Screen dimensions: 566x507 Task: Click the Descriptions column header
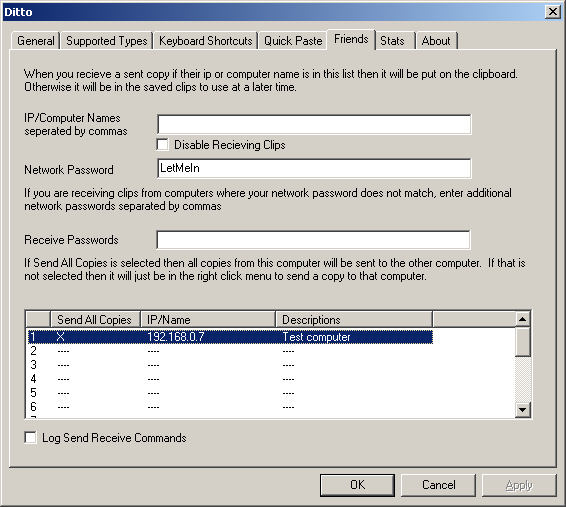(x=354, y=320)
